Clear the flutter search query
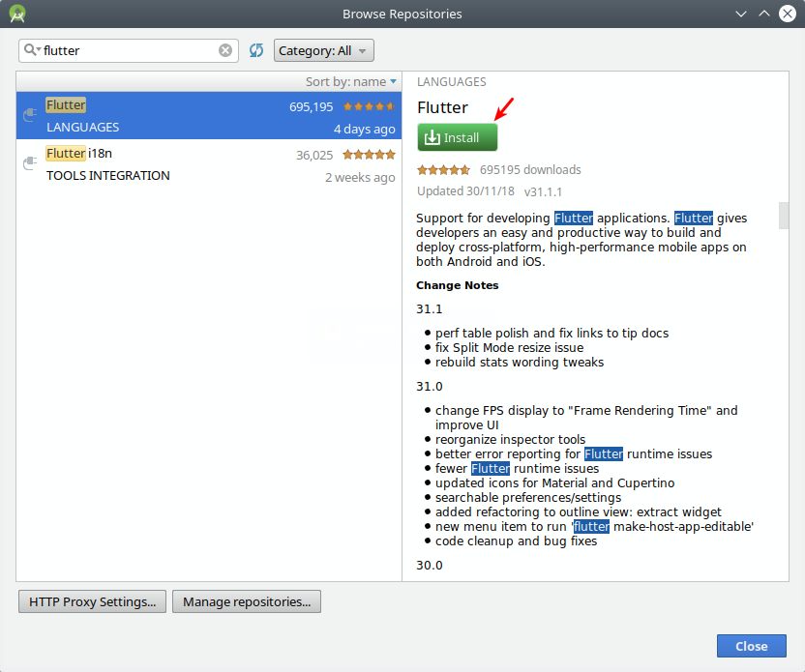Image resolution: width=805 pixels, height=672 pixels. [225, 49]
